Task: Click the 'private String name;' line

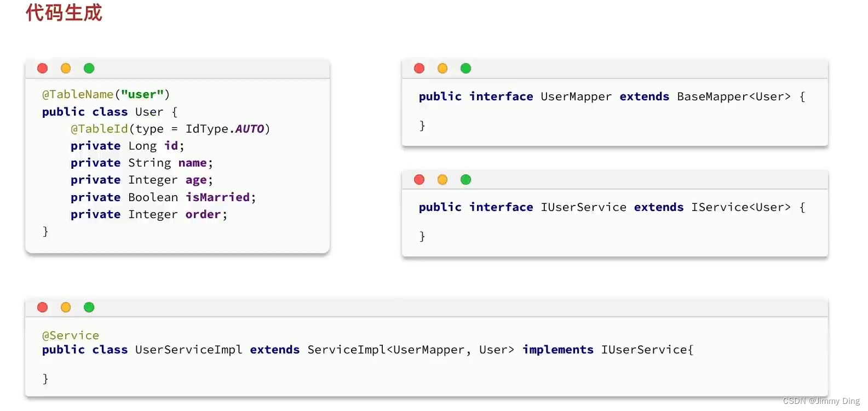Action: pos(142,163)
